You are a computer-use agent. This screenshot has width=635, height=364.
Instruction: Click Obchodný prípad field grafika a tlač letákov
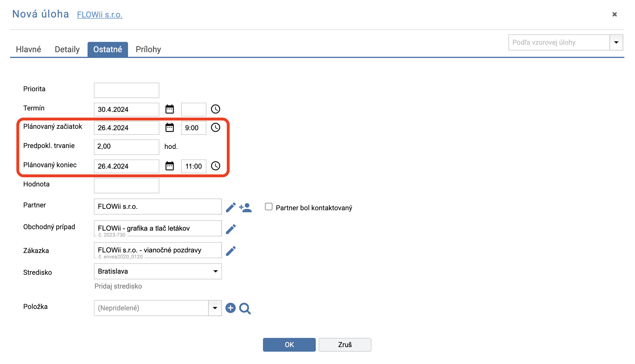pos(158,228)
